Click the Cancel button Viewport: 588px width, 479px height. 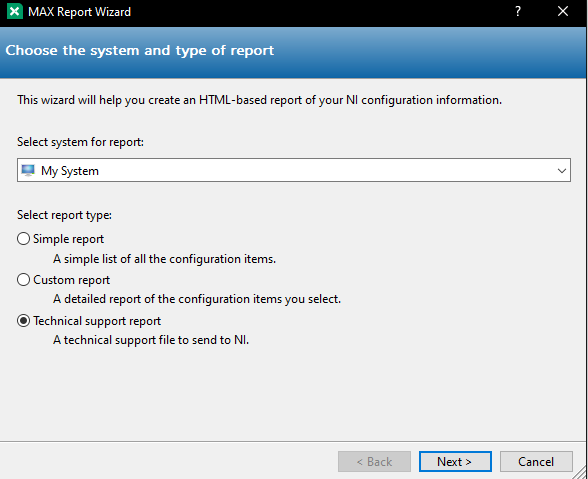point(536,461)
